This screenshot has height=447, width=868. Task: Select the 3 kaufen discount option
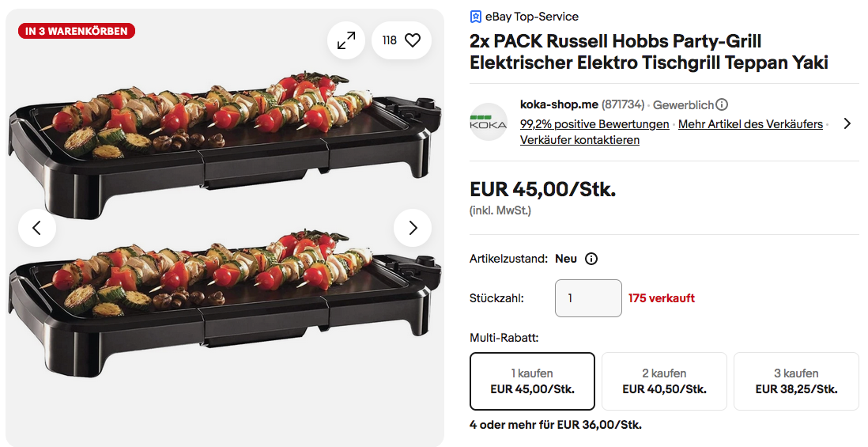796,381
